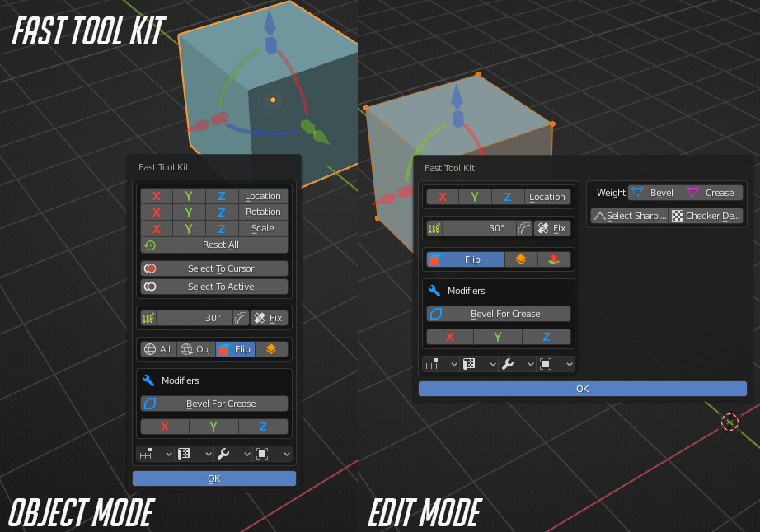
Task: Mirror Z axis in Object Mode Modifiers
Action: (263, 427)
